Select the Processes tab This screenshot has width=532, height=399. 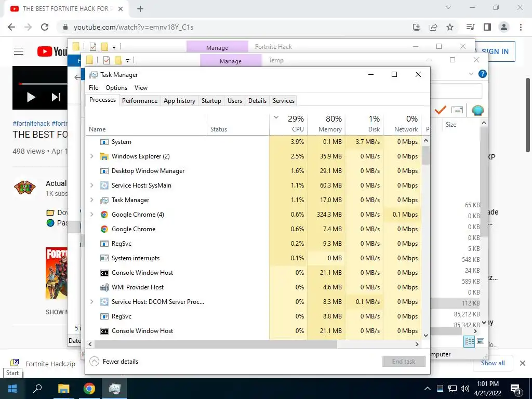pos(102,100)
